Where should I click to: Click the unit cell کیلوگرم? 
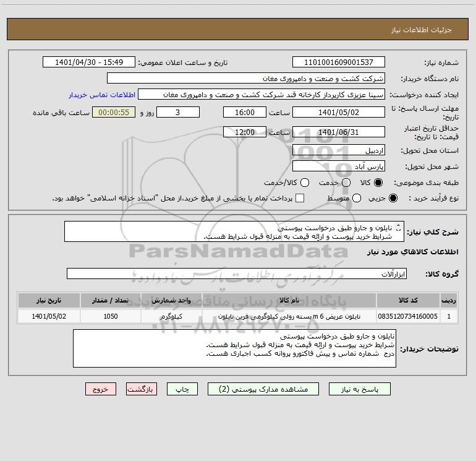tap(171, 316)
